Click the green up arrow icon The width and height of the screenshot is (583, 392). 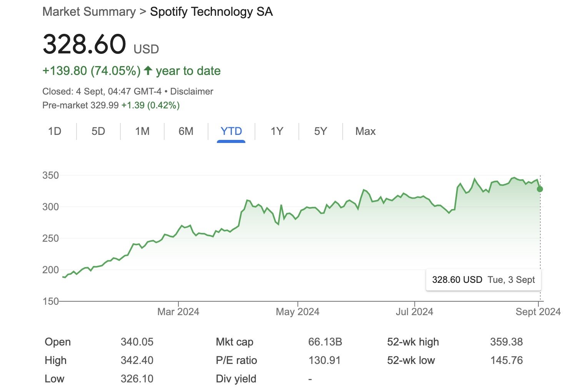click(148, 71)
